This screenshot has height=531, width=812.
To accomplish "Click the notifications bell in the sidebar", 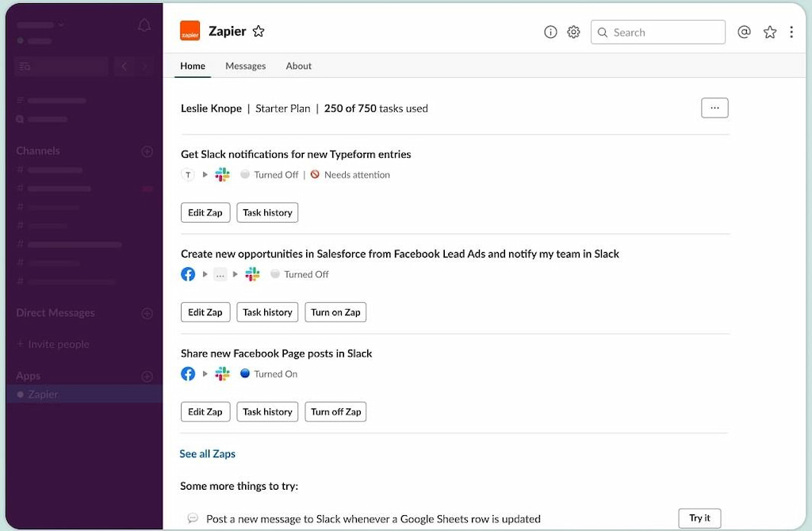I will click(144, 25).
